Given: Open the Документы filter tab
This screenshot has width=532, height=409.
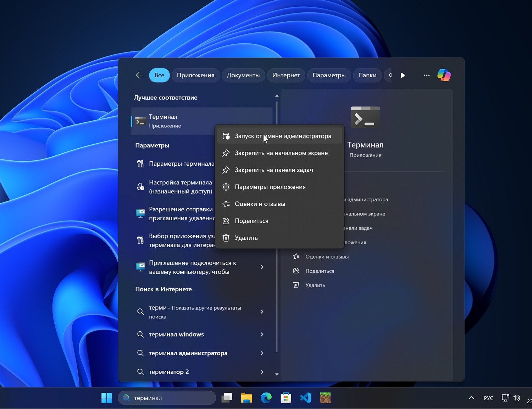Looking at the screenshot, I should (x=243, y=75).
